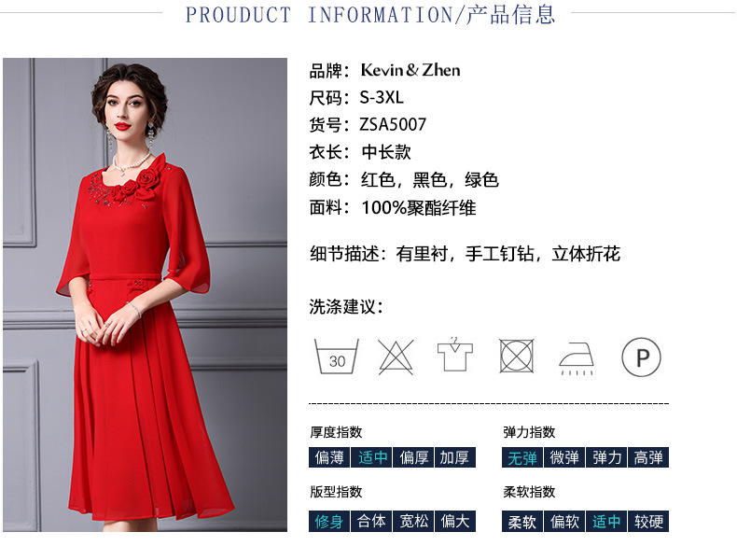Image resolution: width=737 pixels, height=560 pixels.
Task: Click the do-not-tumble-dry crossed square icon
Action: pos(516,356)
